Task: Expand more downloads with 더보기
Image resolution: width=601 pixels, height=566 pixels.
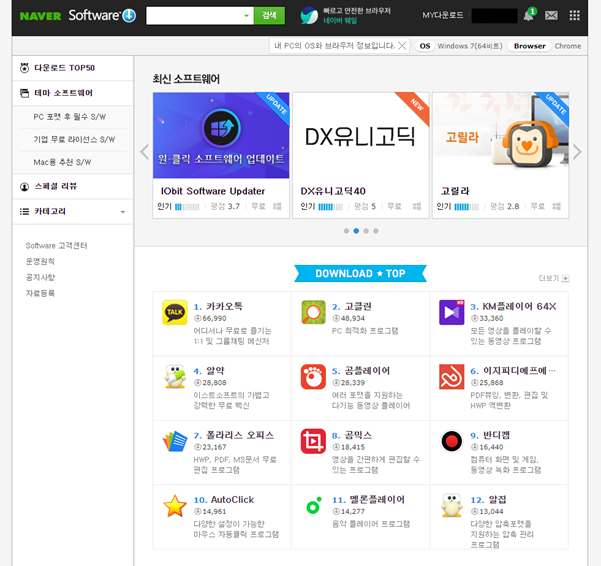Action: click(x=554, y=278)
